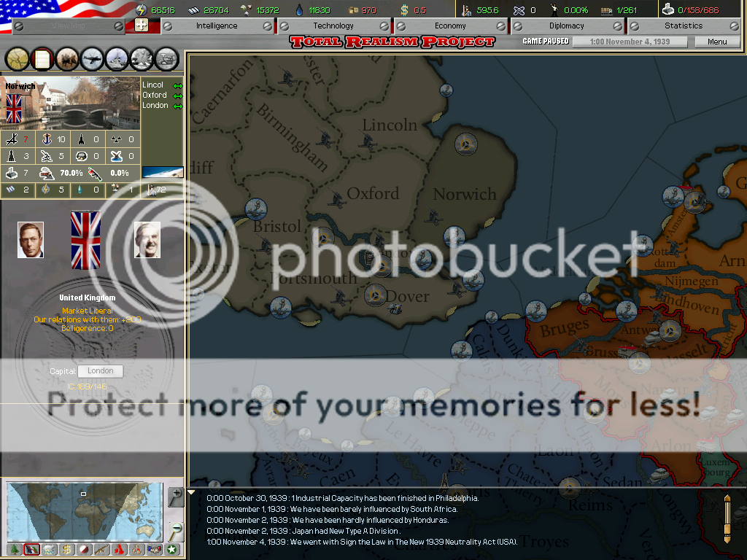Zoom in with the plus magnifier
Image resolution: width=747 pixels, height=560 pixels.
tap(175, 497)
